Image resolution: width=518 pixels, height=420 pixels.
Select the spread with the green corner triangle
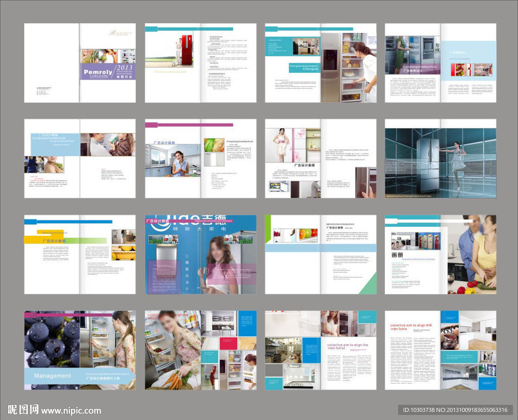click(320, 255)
